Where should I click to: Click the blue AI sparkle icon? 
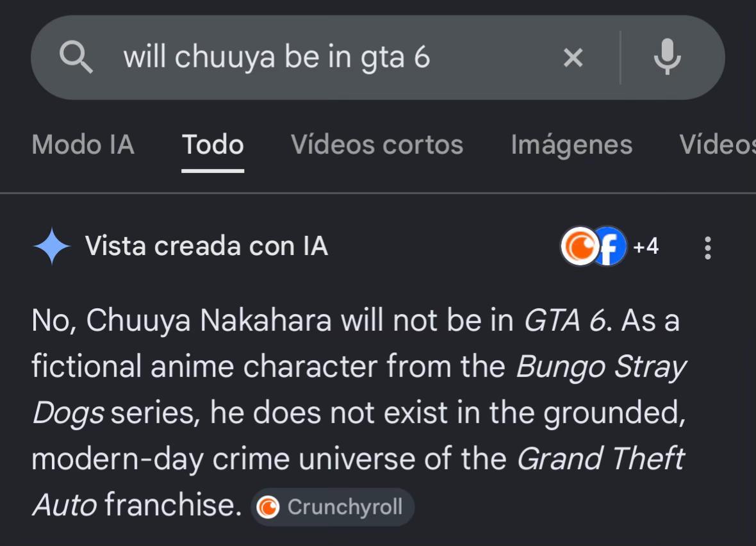52,246
